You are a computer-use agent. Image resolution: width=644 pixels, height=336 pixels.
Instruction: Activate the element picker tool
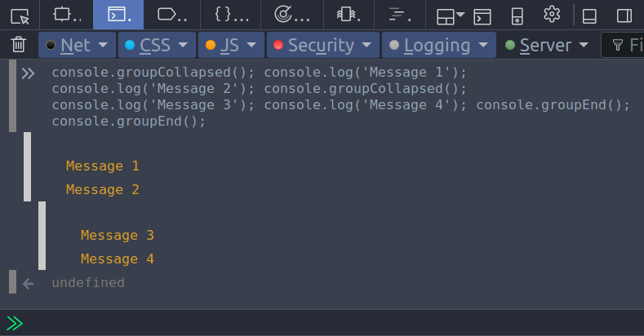click(20, 15)
